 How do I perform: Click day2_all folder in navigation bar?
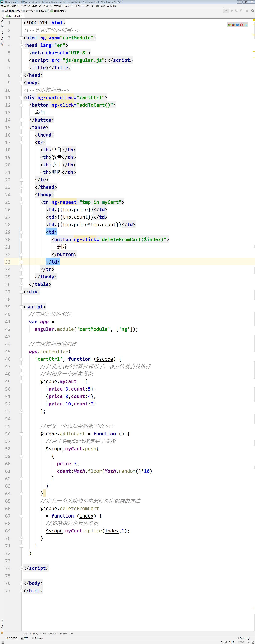pyautogui.click(x=42, y=11)
